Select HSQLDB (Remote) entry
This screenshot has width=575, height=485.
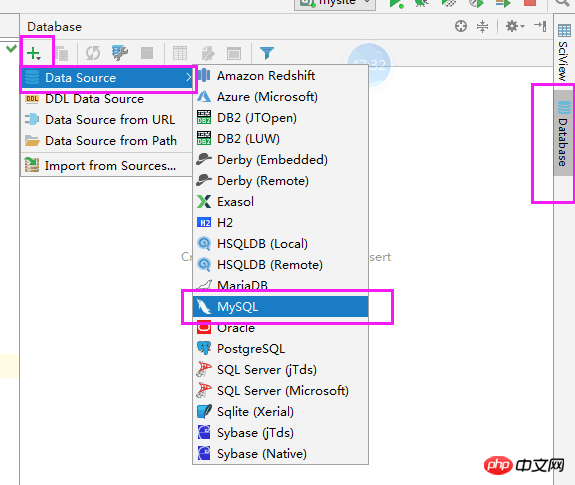tap(281, 265)
